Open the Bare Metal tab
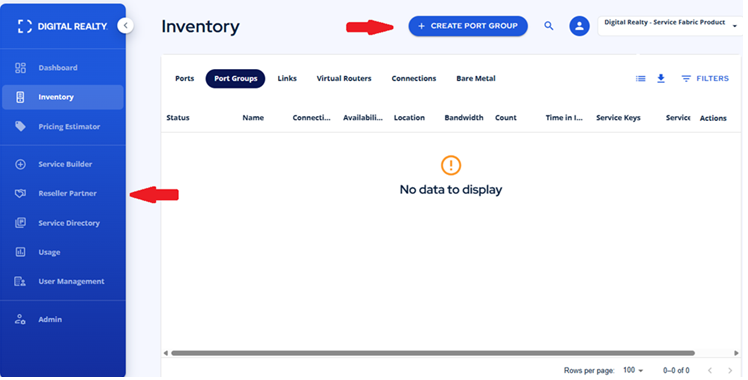The image size is (748, 380). (476, 79)
